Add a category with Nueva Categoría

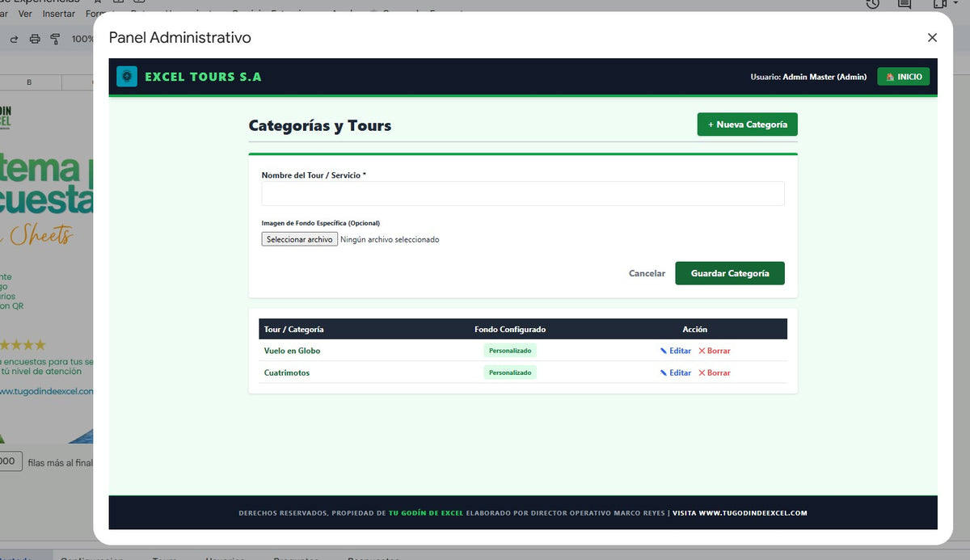pos(748,124)
